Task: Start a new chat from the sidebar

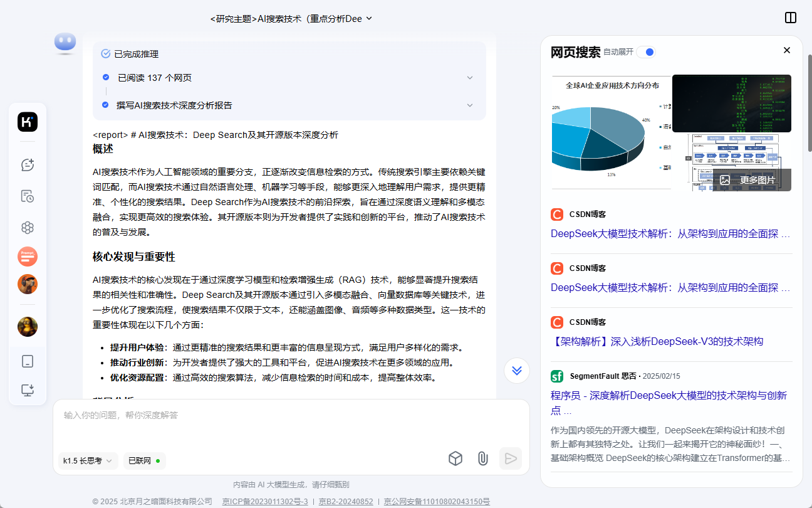Action: pos(28,164)
